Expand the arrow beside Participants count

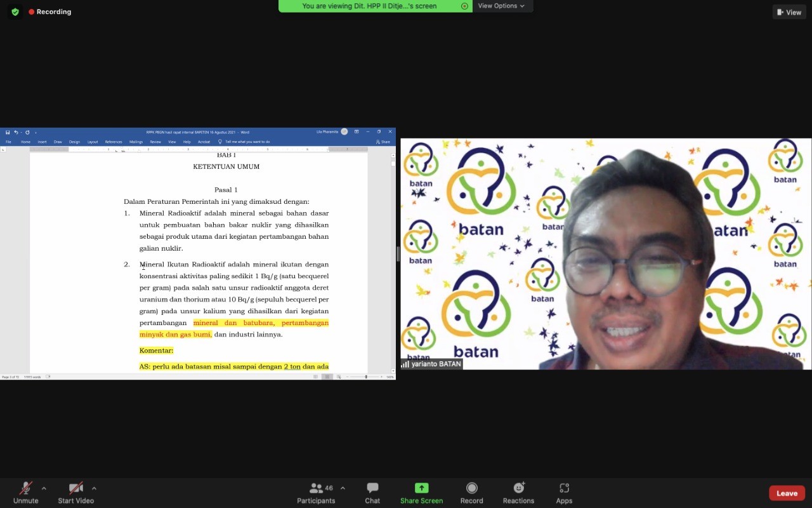343,488
